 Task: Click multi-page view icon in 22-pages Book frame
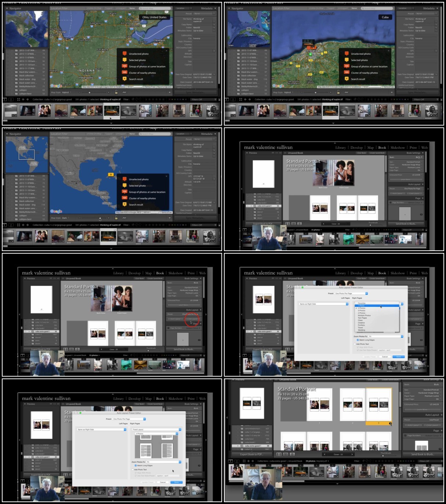tap(279, 454)
